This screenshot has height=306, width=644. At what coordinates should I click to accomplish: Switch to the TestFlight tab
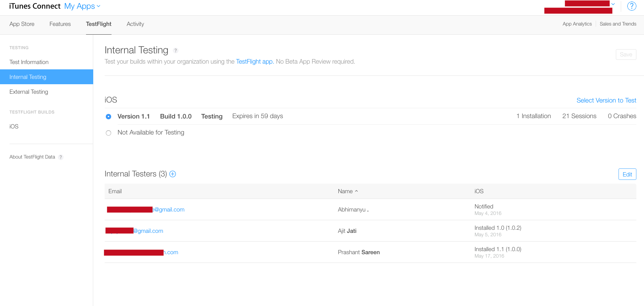click(x=99, y=24)
